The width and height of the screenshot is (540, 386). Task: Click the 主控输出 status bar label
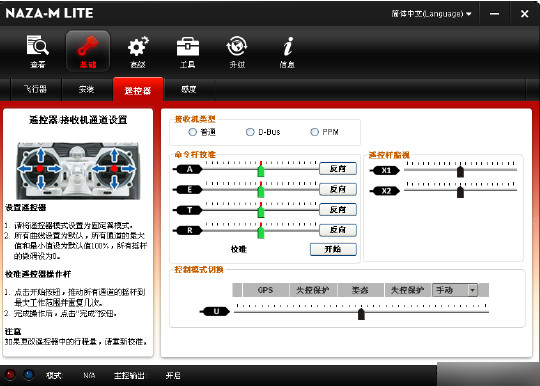click(x=129, y=376)
